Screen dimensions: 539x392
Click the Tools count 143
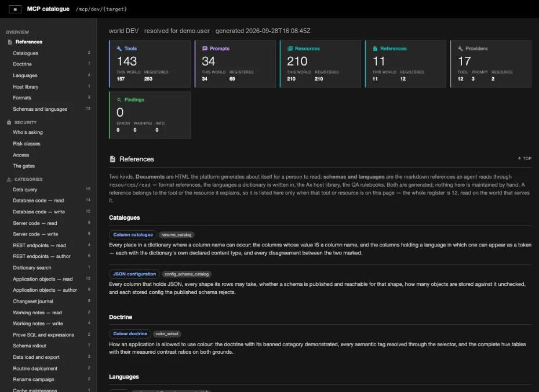tap(127, 61)
